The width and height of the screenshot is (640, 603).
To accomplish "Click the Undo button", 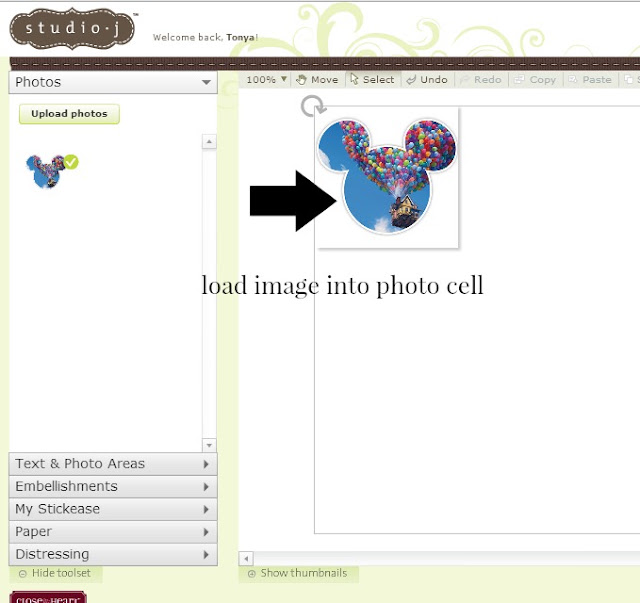I will [x=427, y=80].
